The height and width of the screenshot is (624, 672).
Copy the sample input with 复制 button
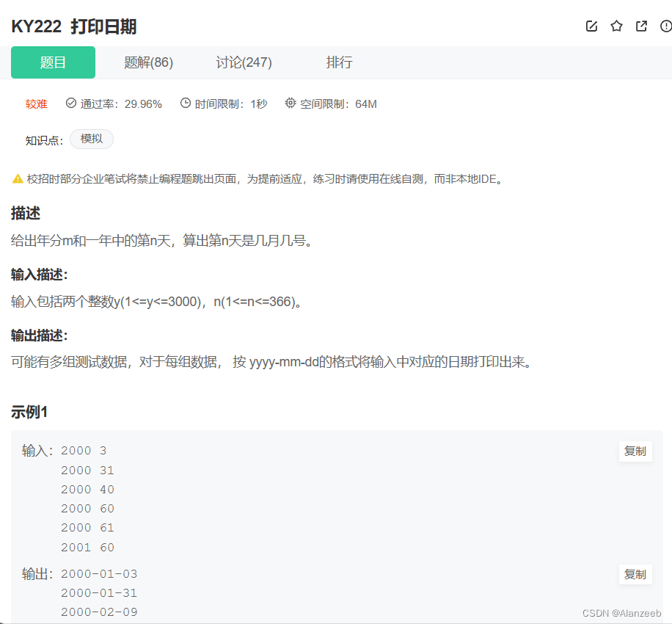pyautogui.click(x=635, y=451)
